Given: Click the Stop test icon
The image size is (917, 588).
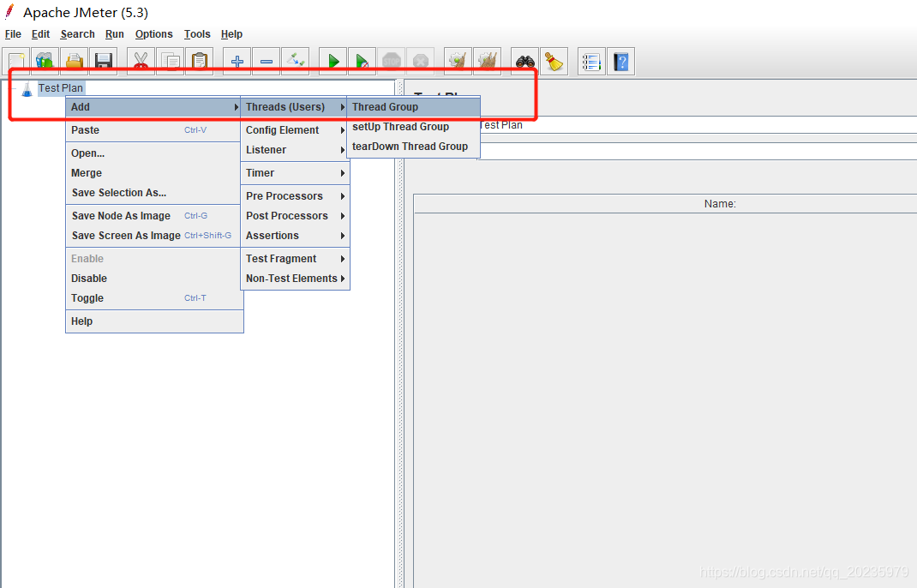Looking at the screenshot, I should [392, 61].
